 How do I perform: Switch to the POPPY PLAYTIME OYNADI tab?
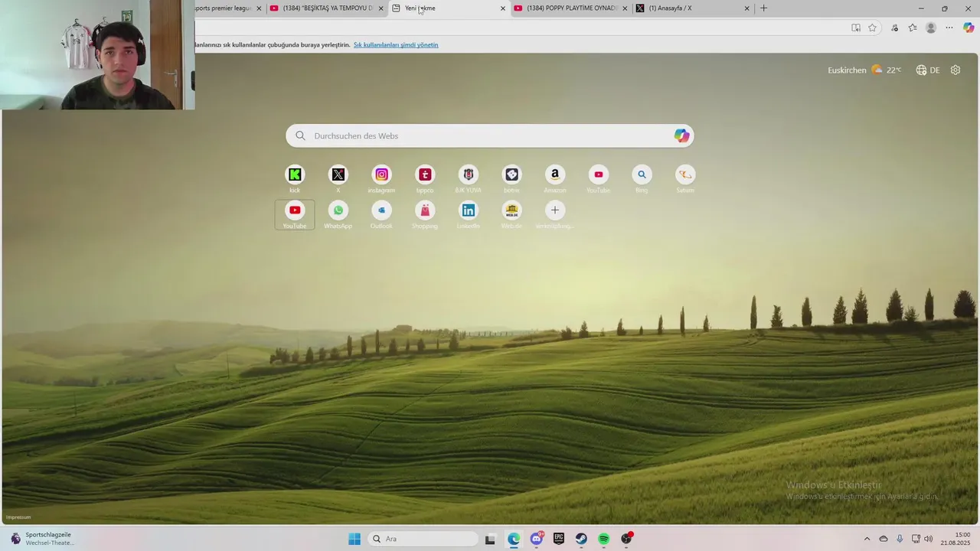[571, 8]
